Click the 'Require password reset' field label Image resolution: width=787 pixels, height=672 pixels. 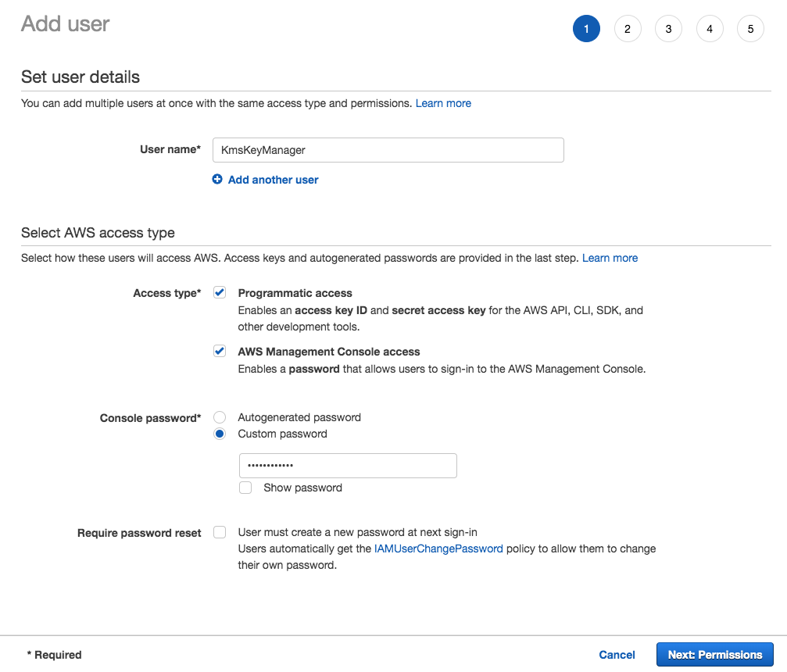pos(139,533)
